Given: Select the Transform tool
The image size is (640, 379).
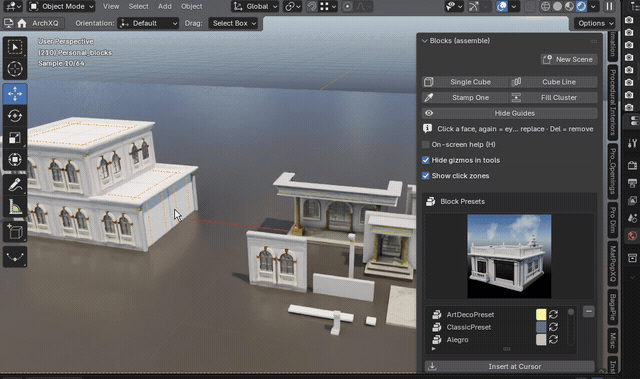Looking at the screenshot, I should tap(15, 160).
